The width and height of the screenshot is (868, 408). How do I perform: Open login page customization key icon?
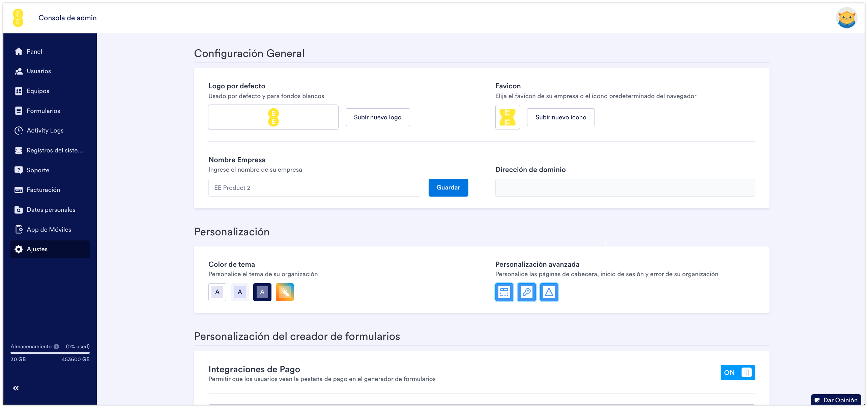pos(526,292)
